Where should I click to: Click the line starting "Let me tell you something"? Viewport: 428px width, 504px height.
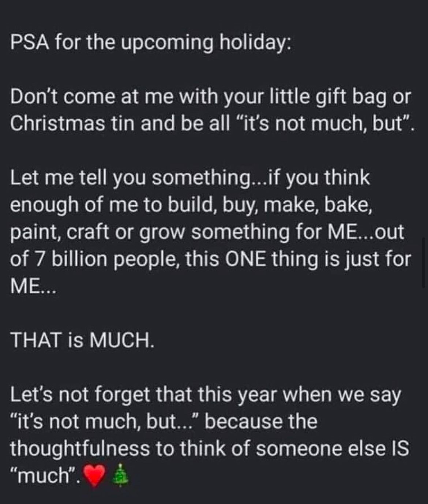click(190, 179)
